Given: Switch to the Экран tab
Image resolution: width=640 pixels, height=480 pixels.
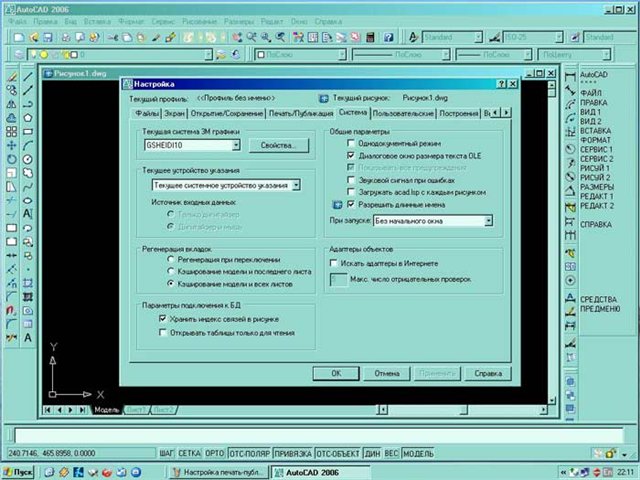Looking at the screenshot, I should click(x=174, y=113).
